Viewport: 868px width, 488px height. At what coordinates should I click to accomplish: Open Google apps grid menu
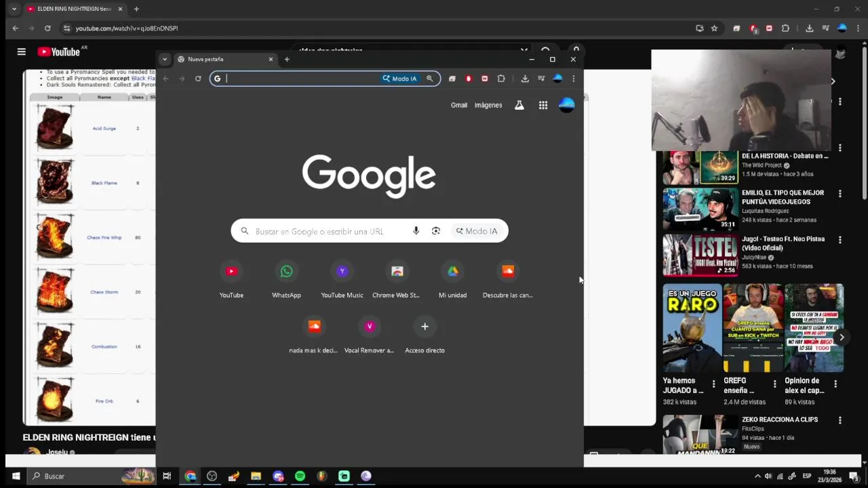(543, 105)
